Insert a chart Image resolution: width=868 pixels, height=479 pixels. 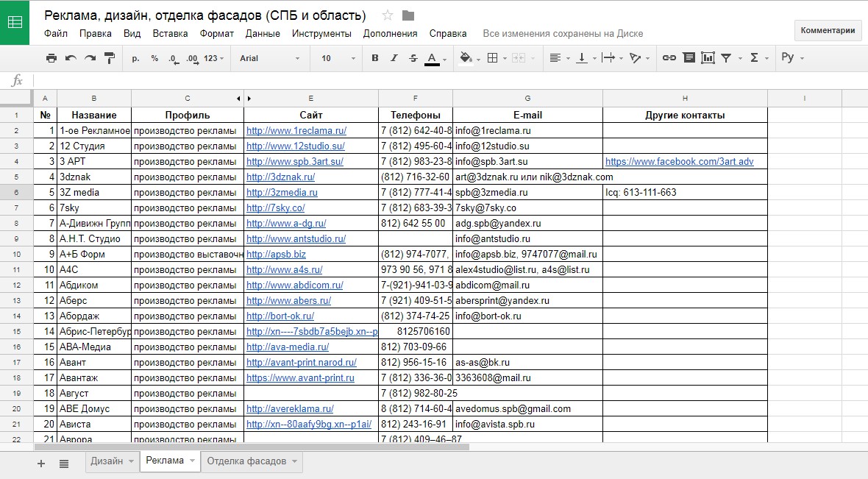tap(708, 57)
